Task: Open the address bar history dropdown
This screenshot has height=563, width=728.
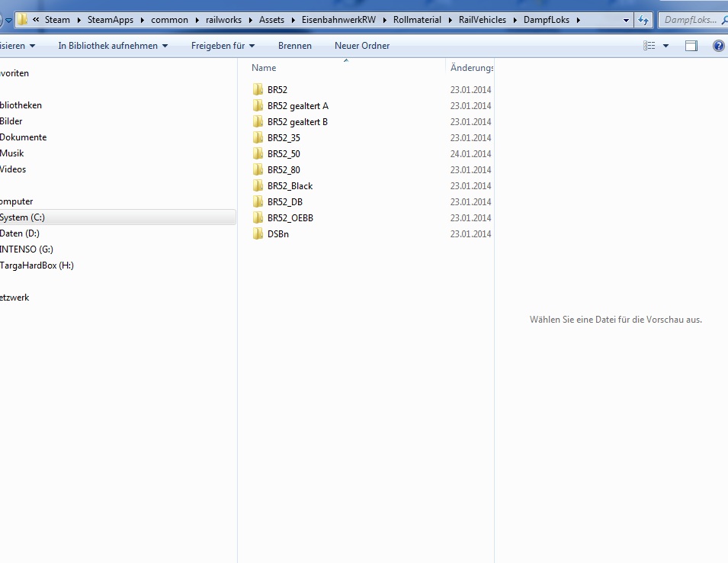Action: point(626,20)
